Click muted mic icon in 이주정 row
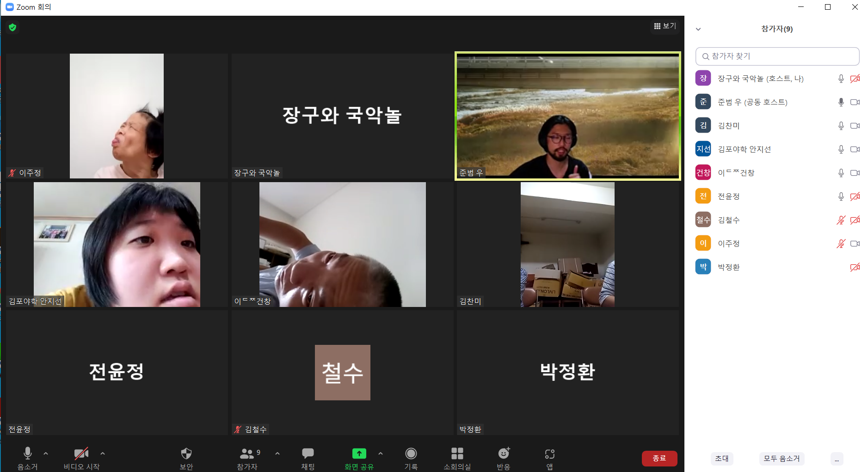Viewport: 868px width, 472px height. [841, 244]
